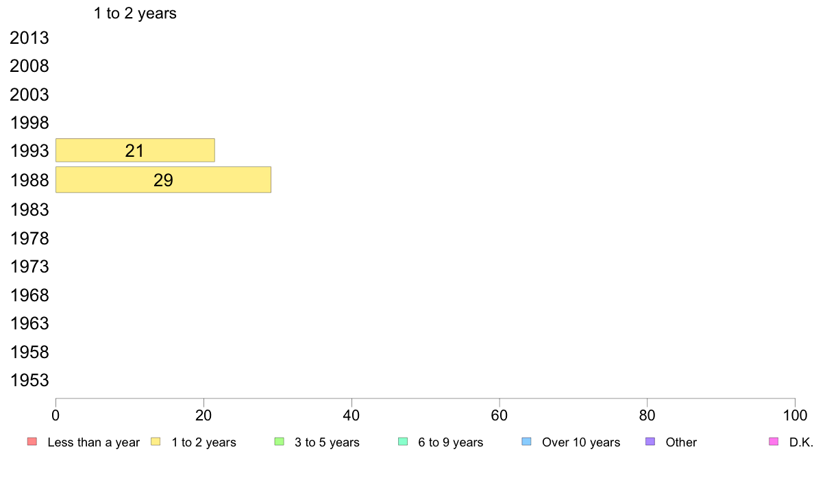Viewport: 814px width, 504px height.
Task: Click the 1953 year label
Action: [x=29, y=381]
